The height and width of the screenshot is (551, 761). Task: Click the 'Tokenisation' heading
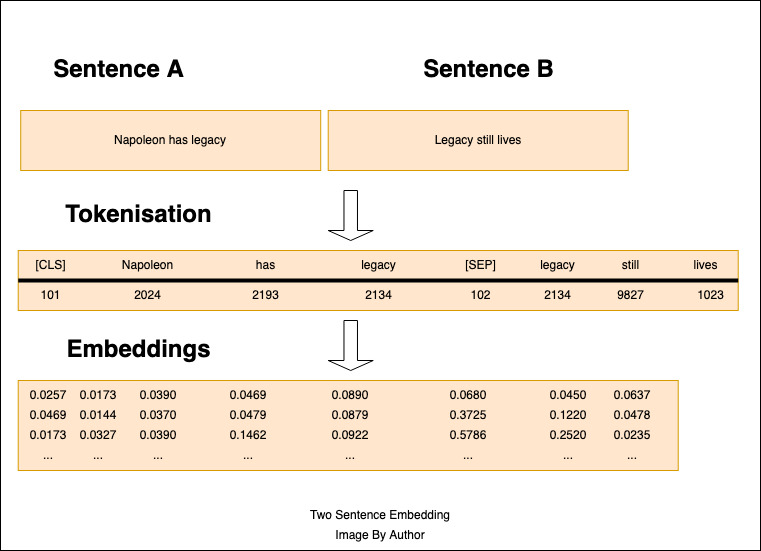[138, 214]
